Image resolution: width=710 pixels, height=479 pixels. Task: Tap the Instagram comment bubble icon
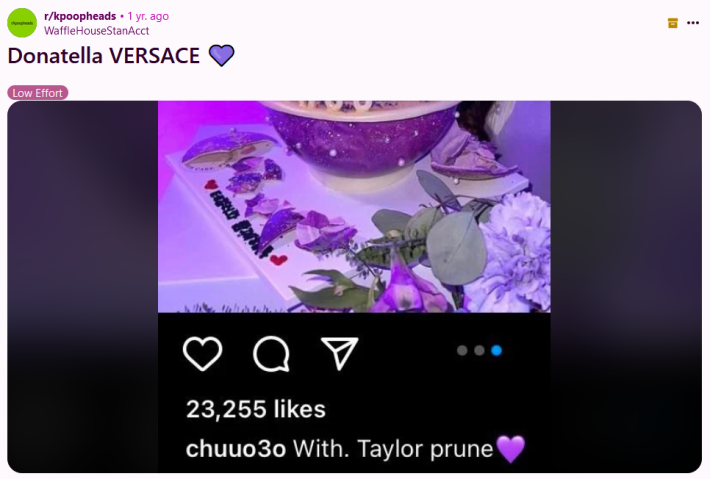pos(271,354)
